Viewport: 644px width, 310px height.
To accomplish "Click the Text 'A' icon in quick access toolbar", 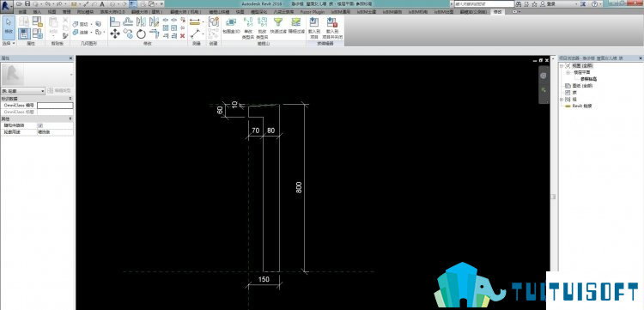I will click(x=102, y=3).
